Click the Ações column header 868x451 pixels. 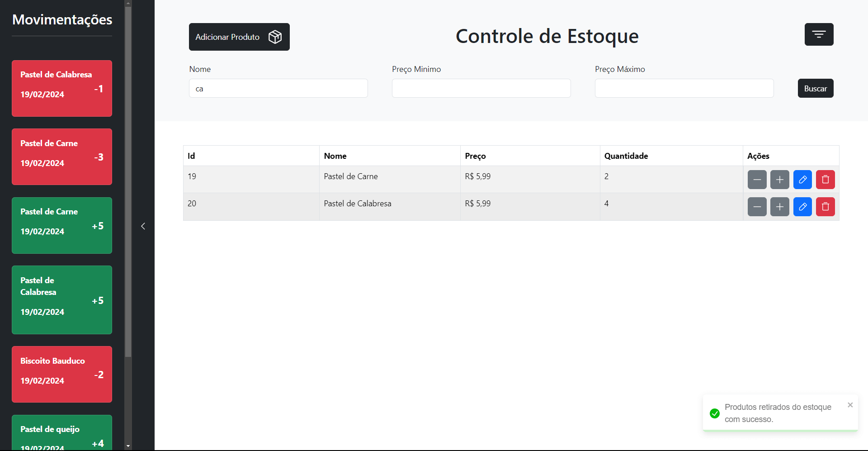(791, 156)
